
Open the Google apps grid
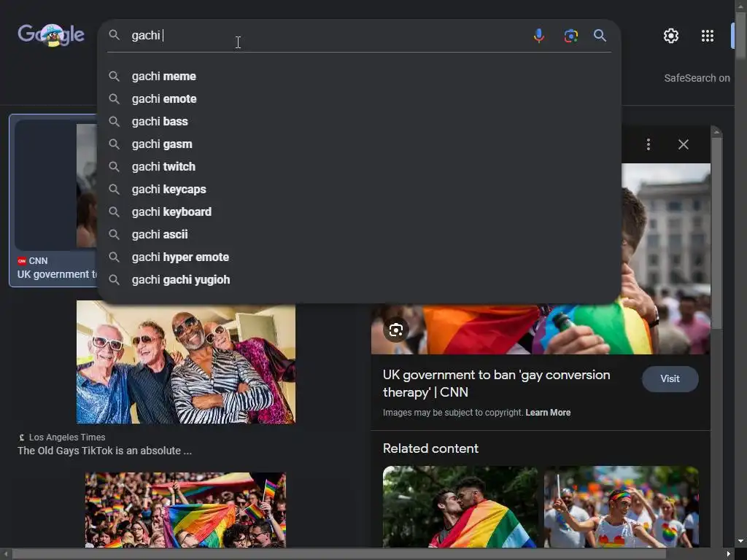tap(708, 36)
